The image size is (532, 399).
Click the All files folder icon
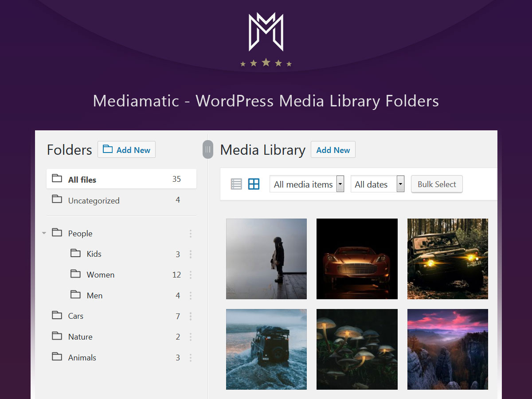[57, 178]
